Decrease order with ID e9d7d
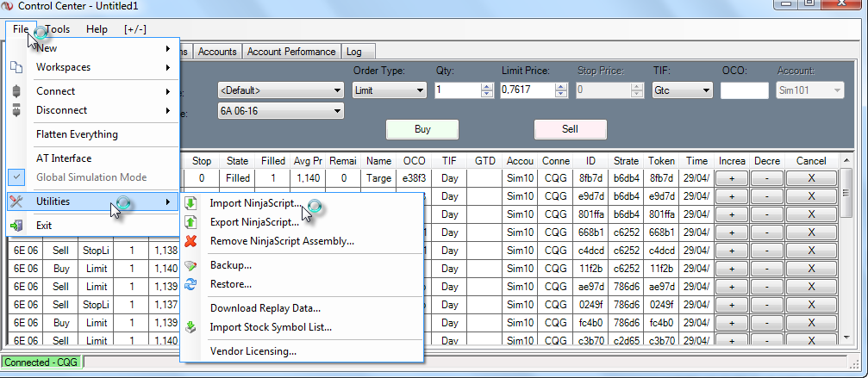This screenshot has height=378, width=868. pos(766,196)
